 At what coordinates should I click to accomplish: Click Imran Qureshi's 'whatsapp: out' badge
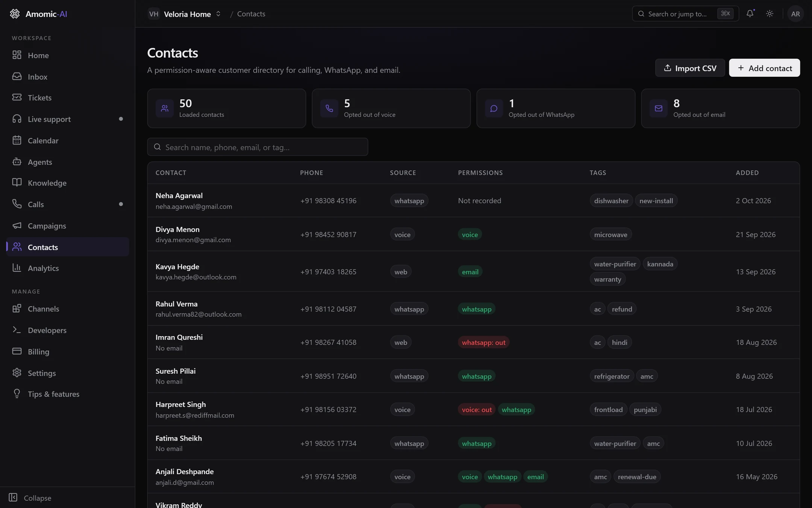tap(483, 342)
